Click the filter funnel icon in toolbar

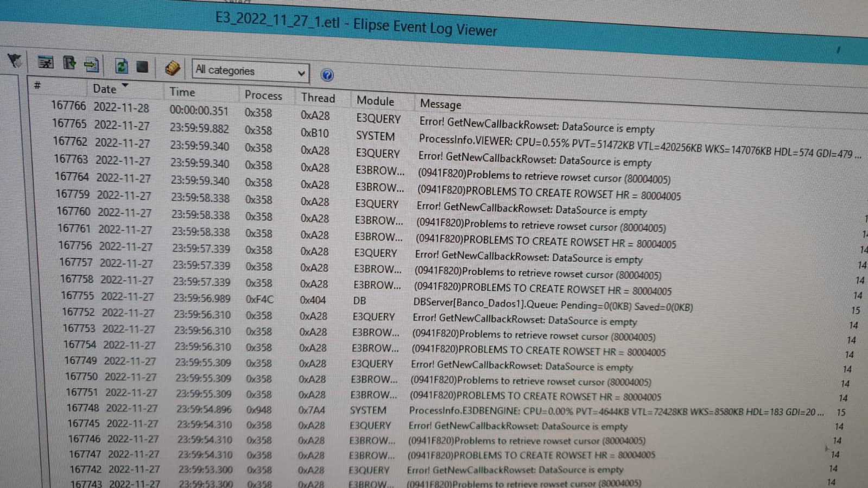pos(14,60)
